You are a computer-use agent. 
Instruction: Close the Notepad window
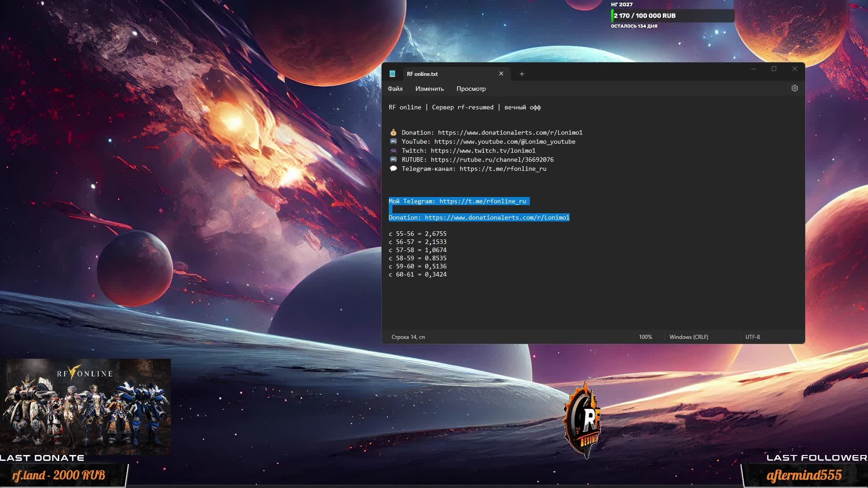coord(795,69)
